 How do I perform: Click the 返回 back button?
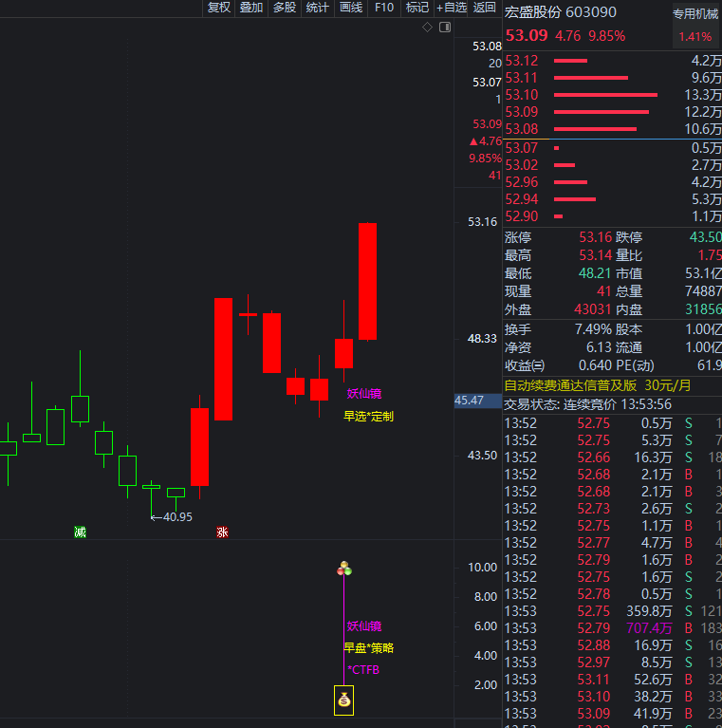485,8
